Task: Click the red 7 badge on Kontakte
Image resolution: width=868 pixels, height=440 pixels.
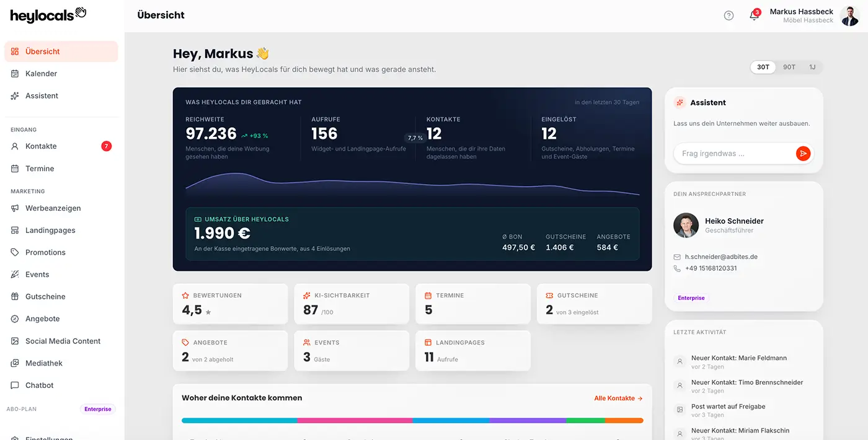Action: point(107,146)
